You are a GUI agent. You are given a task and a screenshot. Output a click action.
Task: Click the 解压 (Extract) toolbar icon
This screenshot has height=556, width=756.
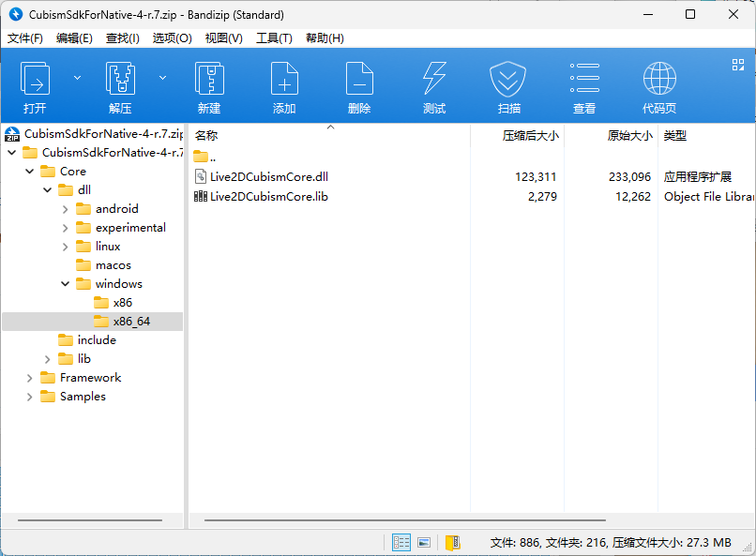click(x=120, y=80)
